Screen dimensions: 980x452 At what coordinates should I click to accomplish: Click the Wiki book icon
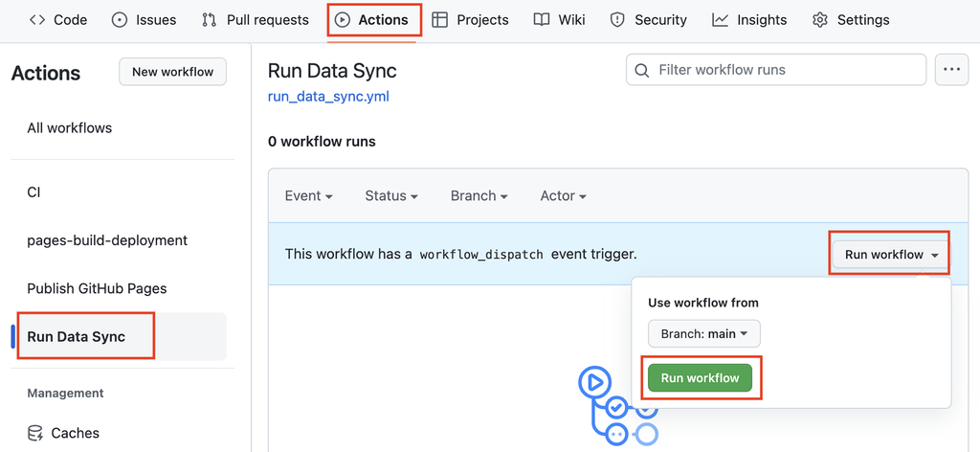(542, 20)
